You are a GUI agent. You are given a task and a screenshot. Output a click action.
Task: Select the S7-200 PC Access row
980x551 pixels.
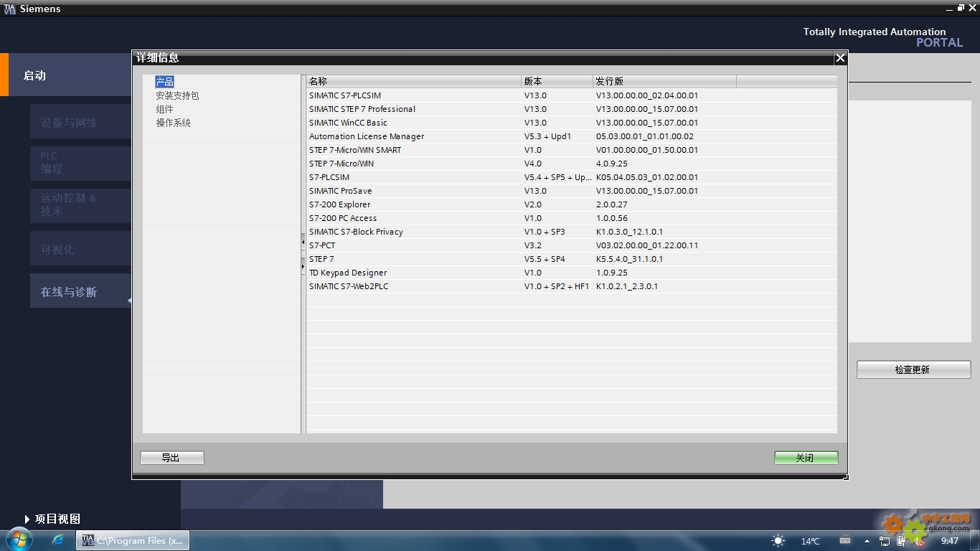[572, 218]
